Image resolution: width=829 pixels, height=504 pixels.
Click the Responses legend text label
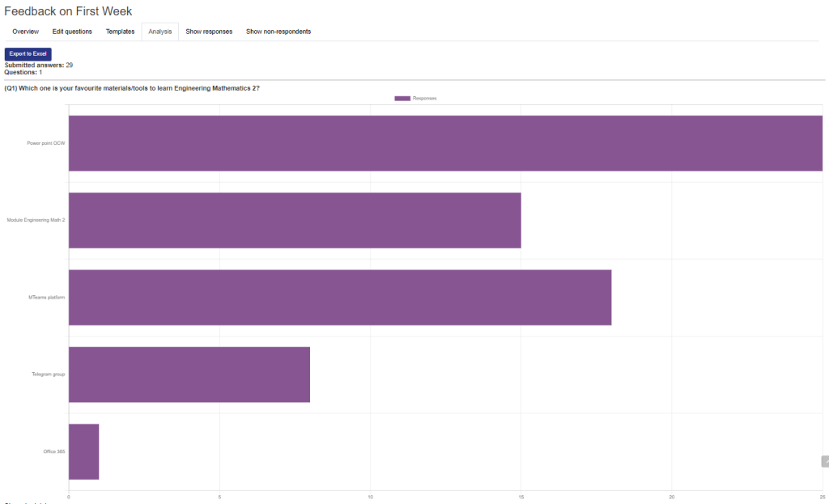pos(425,98)
